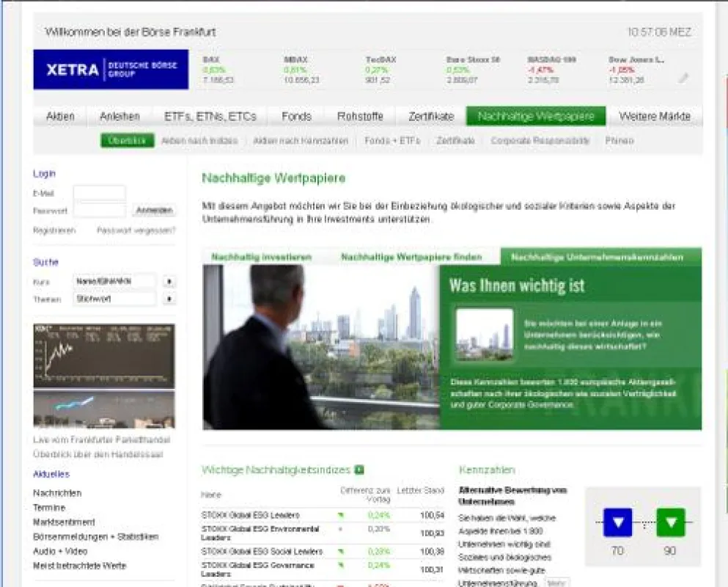728x587 pixels.
Task: Click the STOXX Global ESG Leaders index name
Action: [x=250, y=515]
